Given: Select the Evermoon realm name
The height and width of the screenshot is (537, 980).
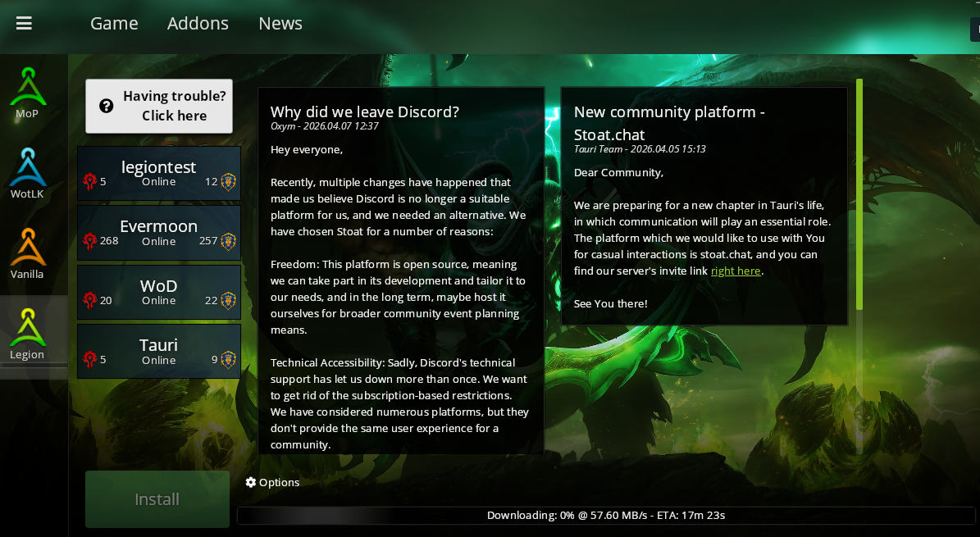Looking at the screenshot, I should click(x=159, y=225).
